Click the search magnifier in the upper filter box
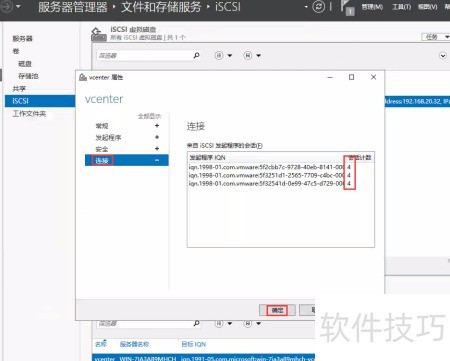This screenshot has height=361, width=450. coord(196,55)
